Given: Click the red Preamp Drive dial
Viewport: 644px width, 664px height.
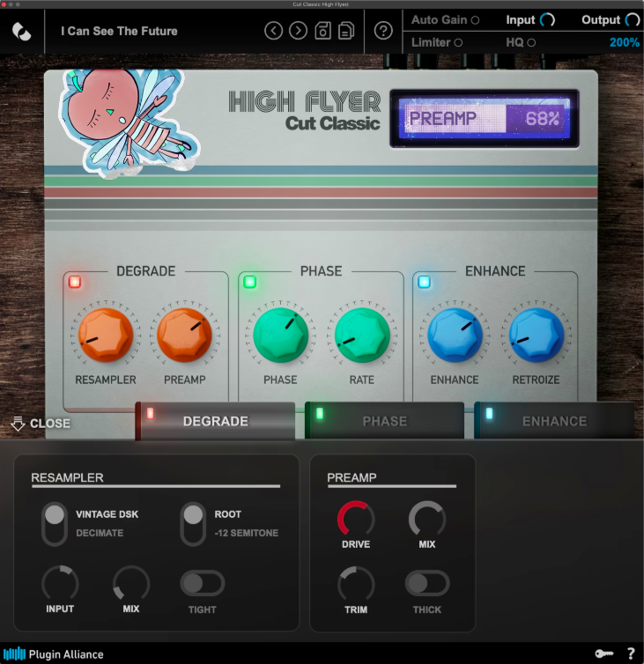Looking at the screenshot, I should 356,520.
